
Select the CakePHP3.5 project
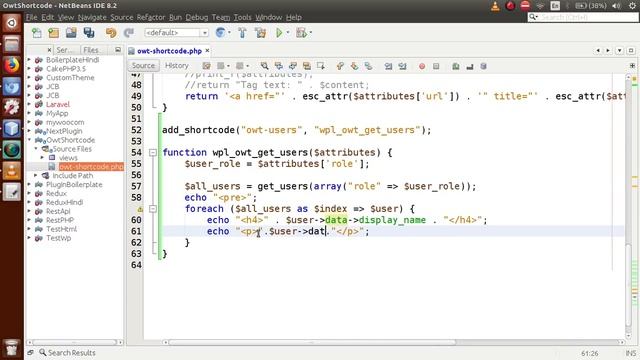66,69
